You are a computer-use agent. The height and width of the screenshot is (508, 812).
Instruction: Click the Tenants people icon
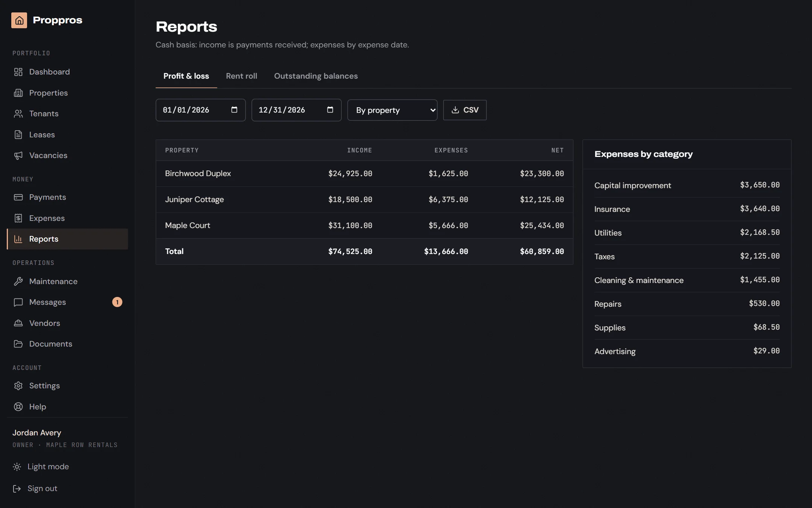pos(18,114)
